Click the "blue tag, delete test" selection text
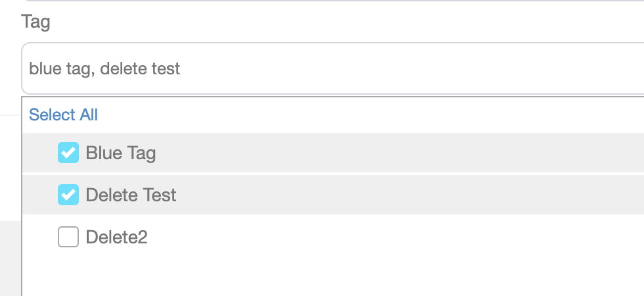Image resolution: width=644 pixels, height=296 pixels. point(104,68)
